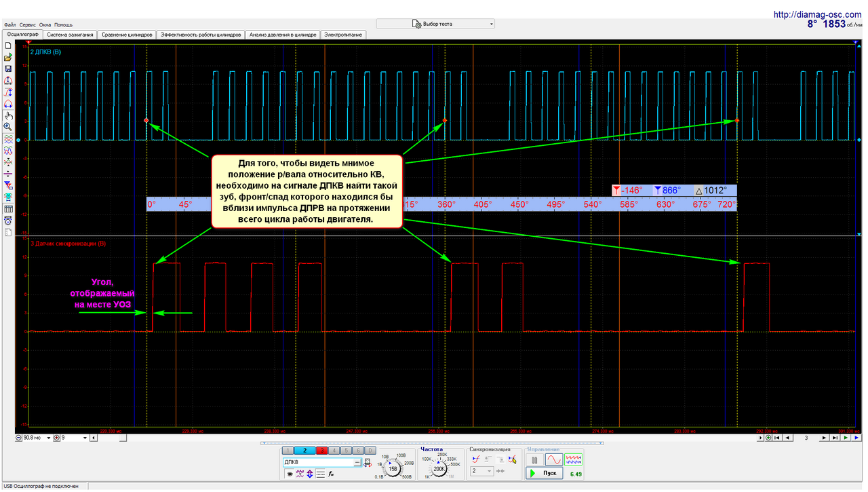Click the fx function icon
The height and width of the screenshot is (492, 868).
[x=330, y=474]
